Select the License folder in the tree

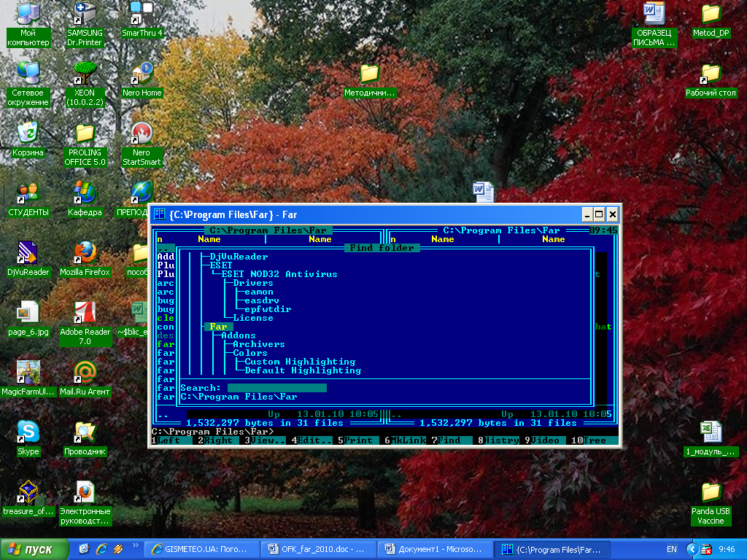[x=253, y=318]
